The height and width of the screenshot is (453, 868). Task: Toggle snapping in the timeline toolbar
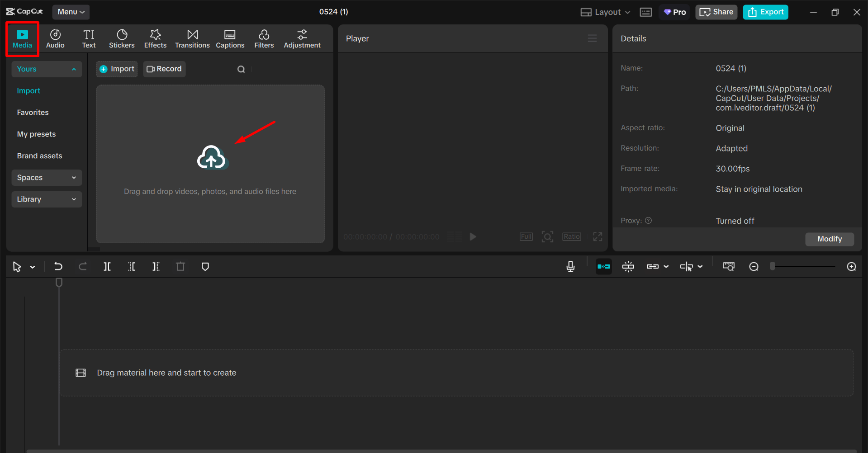point(628,266)
